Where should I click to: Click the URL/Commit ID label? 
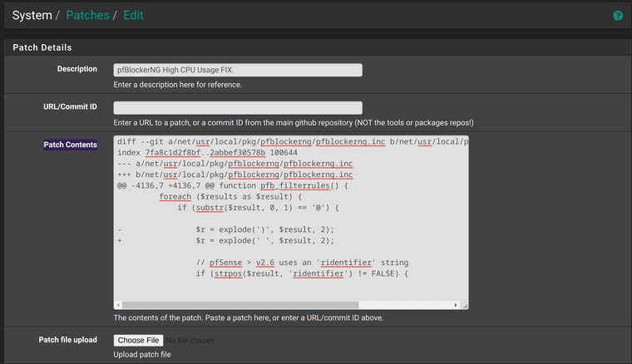coord(70,106)
